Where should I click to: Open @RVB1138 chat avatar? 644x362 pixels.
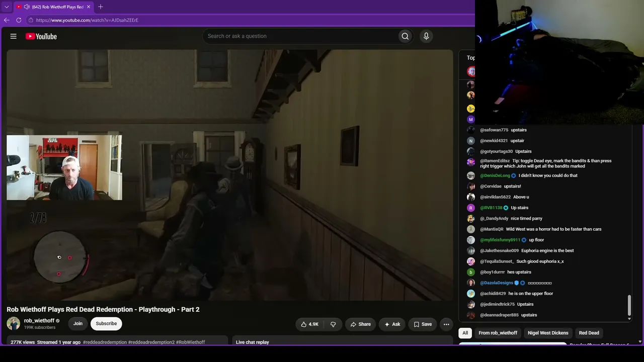(x=471, y=208)
